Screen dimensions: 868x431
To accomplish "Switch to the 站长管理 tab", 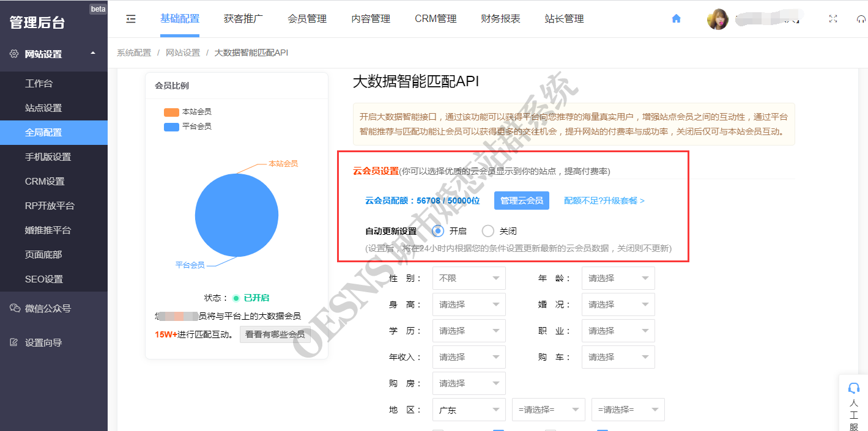I will [x=565, y=19].
